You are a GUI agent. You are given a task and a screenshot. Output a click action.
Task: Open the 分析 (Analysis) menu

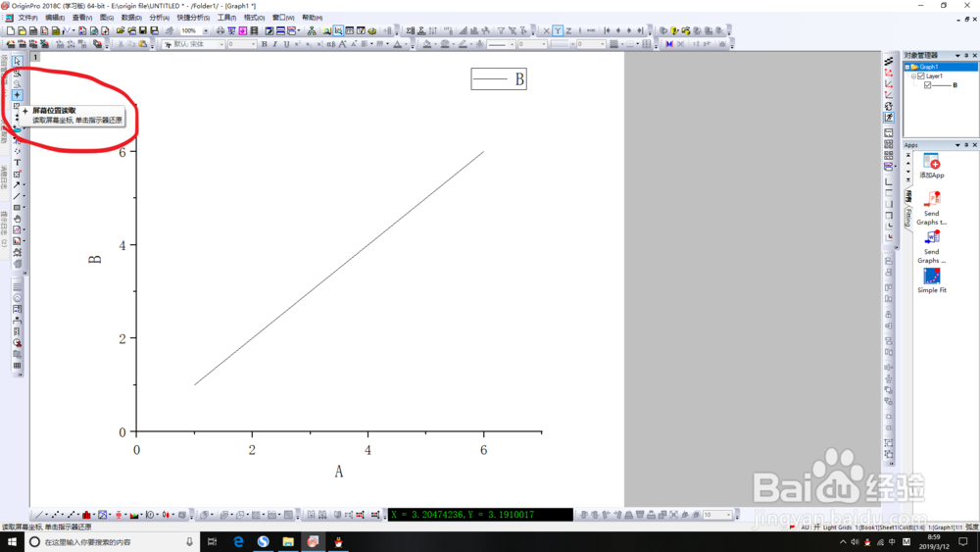click(160, 18)
